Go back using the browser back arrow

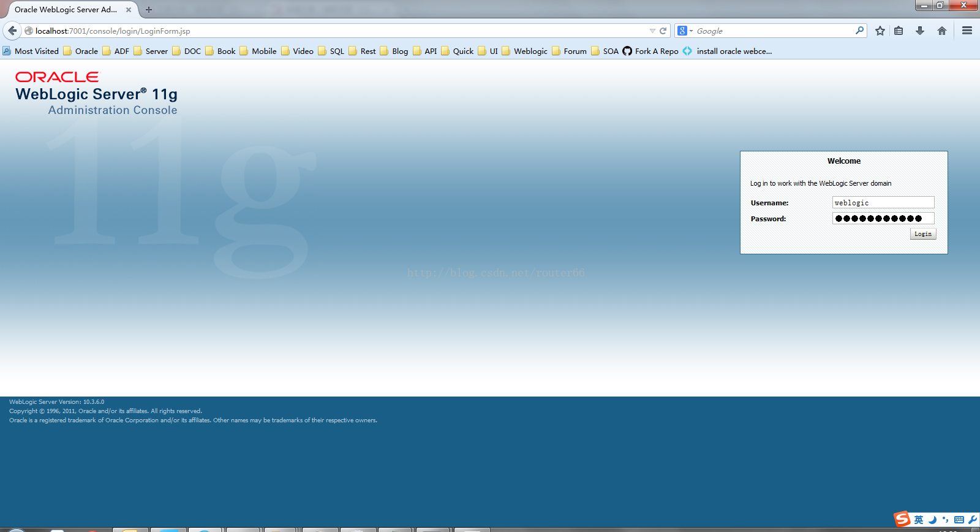pyautogui.click(x=12, y=31)
